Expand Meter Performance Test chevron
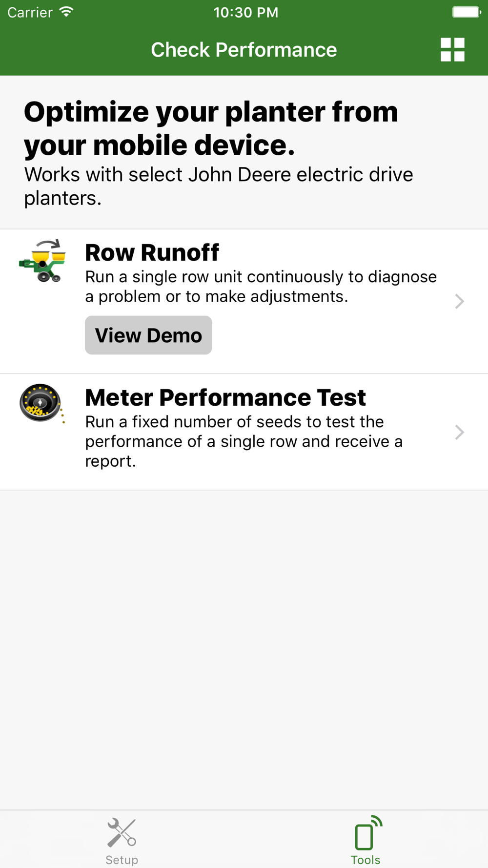488x868 pixels. click(459, 432)
